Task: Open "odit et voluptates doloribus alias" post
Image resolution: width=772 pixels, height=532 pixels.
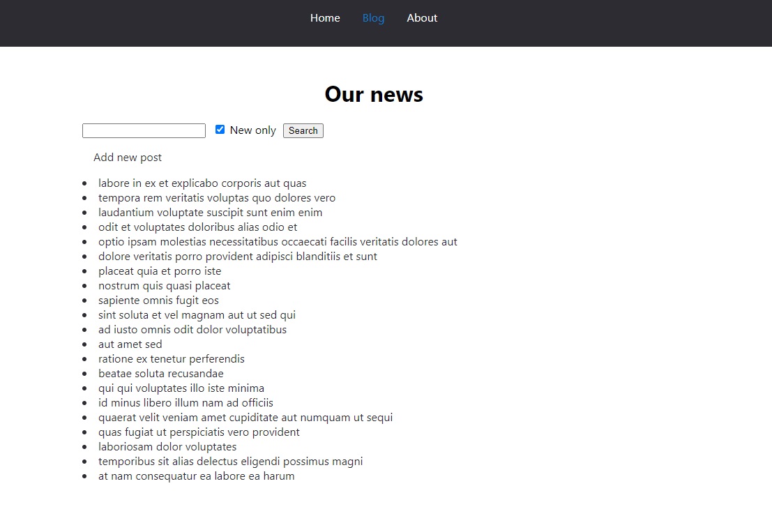Action: (197, 227)
